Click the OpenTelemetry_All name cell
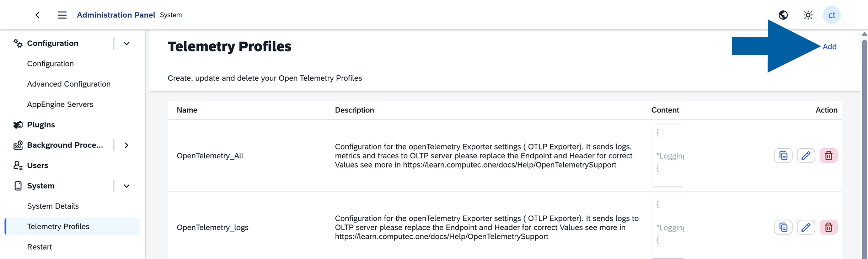 210,156
